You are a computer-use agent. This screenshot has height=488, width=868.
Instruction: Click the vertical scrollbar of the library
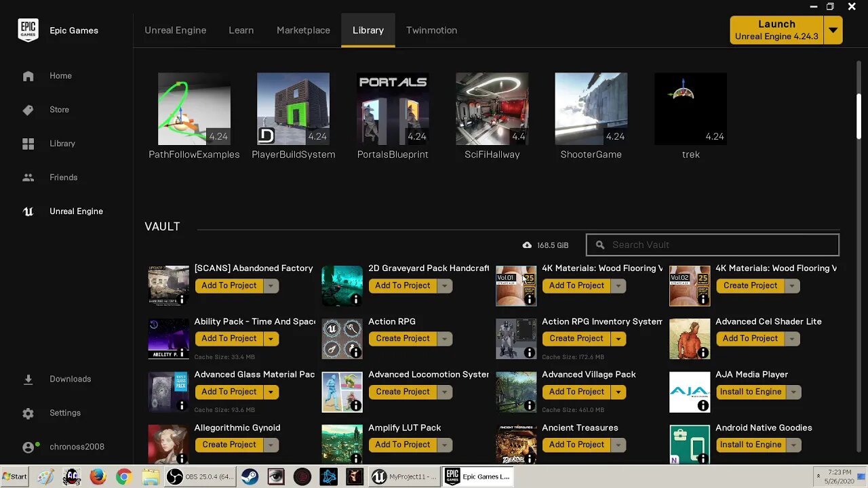(859, 115)
